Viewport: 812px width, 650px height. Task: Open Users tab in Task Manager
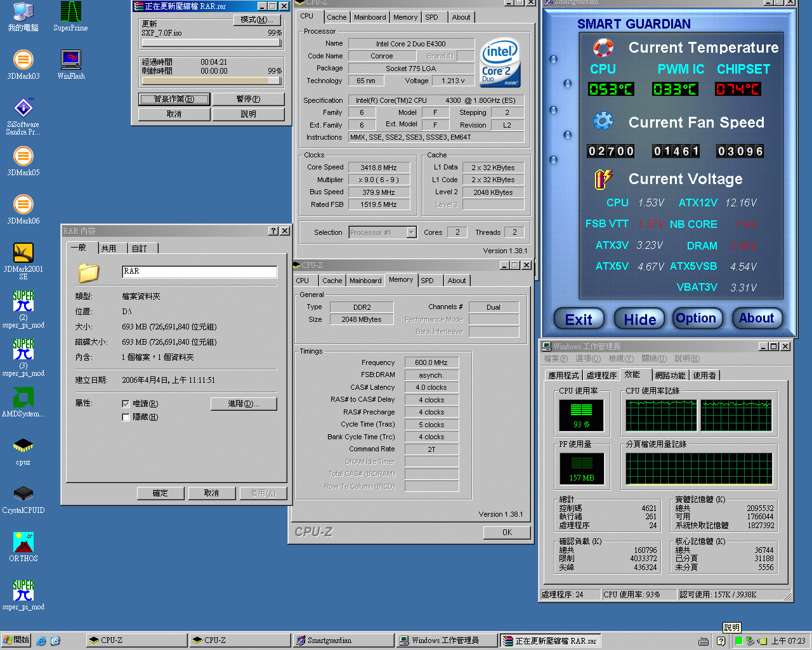[704, 376]
